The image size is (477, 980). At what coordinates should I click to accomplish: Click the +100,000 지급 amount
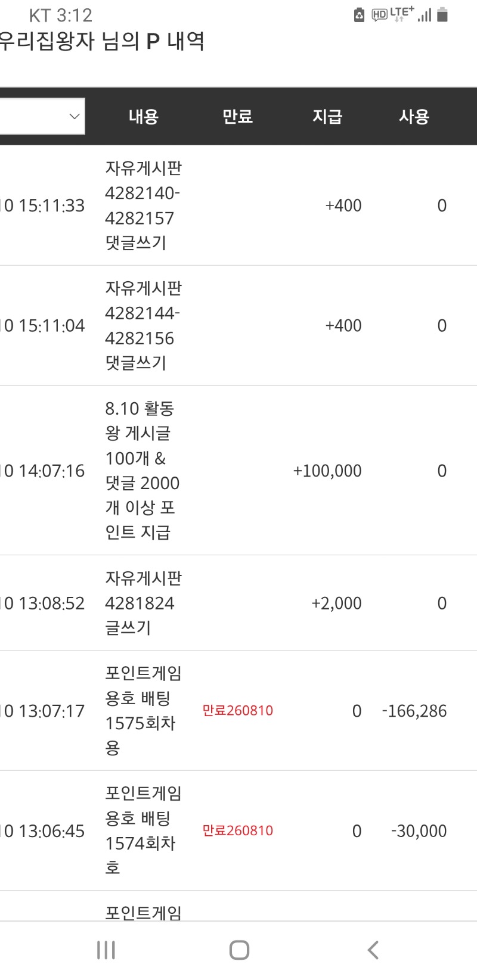click(x=327, y=471)
